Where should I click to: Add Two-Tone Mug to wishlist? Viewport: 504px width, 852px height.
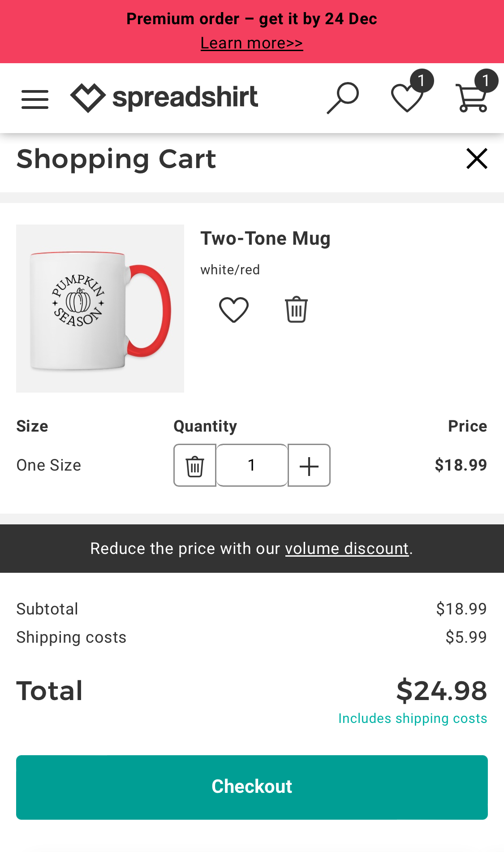pyautogui.click(x=234, y=310)
